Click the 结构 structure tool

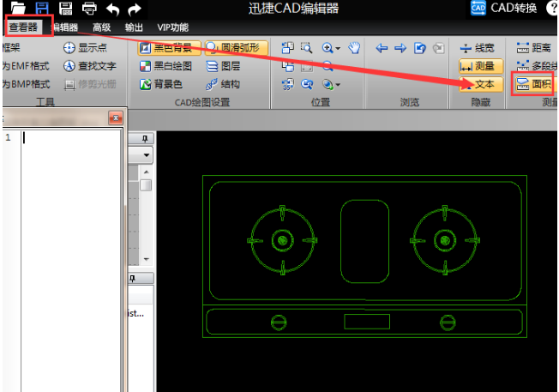coord(223,84)
